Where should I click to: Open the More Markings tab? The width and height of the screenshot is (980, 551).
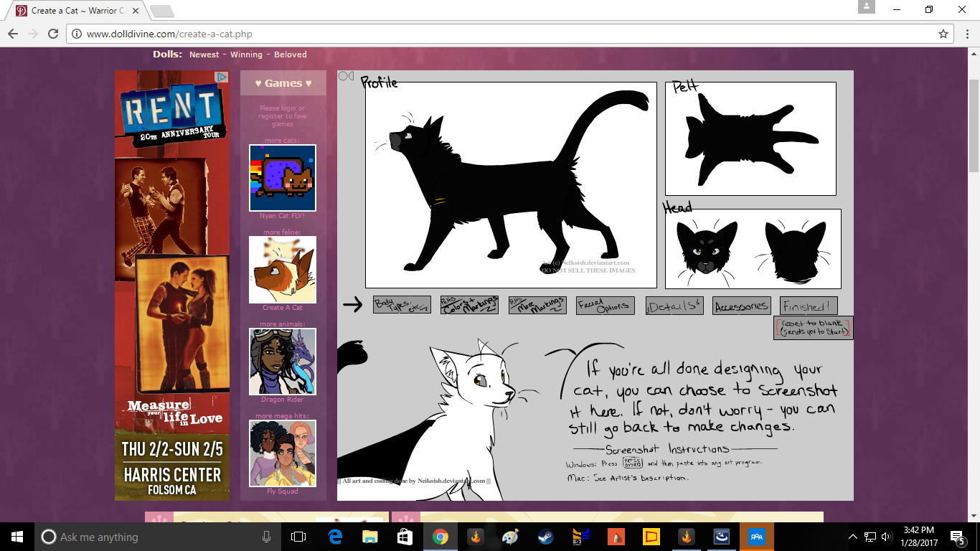pyautogui.click(x=537, y=305)
